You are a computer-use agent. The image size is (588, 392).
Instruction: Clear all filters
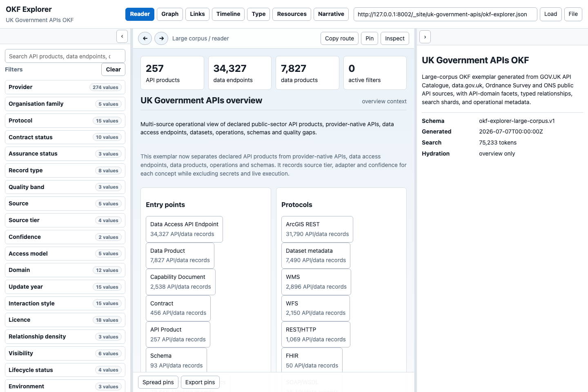(113, 69)
